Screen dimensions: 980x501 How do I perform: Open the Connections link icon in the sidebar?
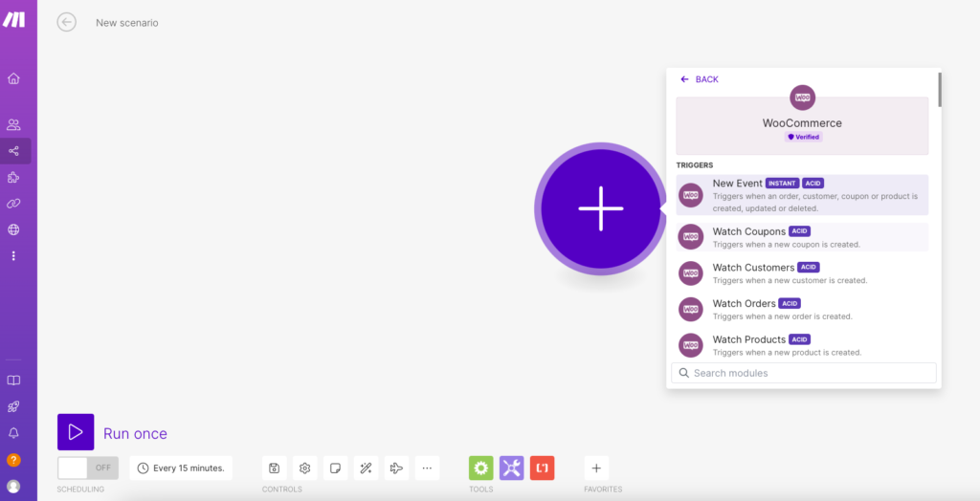coord(13,203)
